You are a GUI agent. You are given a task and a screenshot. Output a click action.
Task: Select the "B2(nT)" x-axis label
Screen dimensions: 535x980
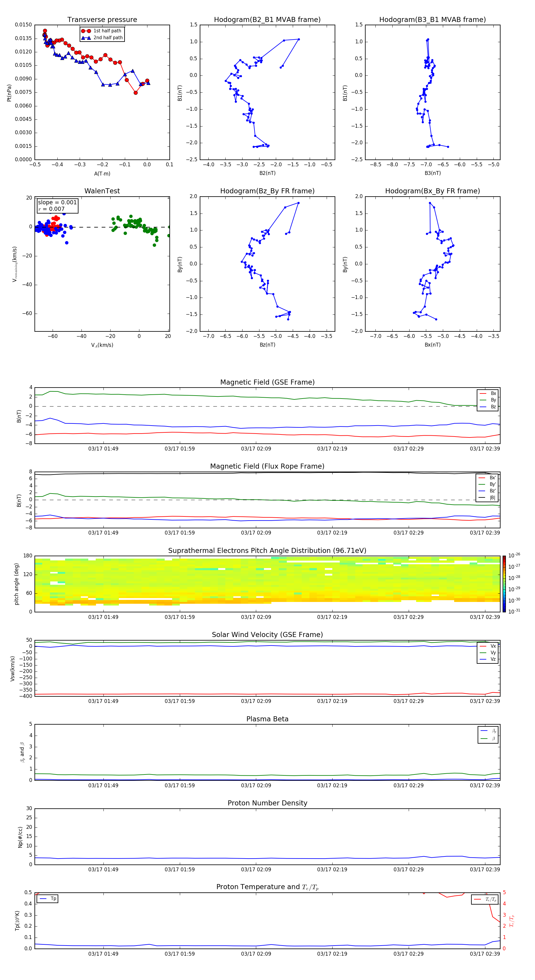pos(267,173)
